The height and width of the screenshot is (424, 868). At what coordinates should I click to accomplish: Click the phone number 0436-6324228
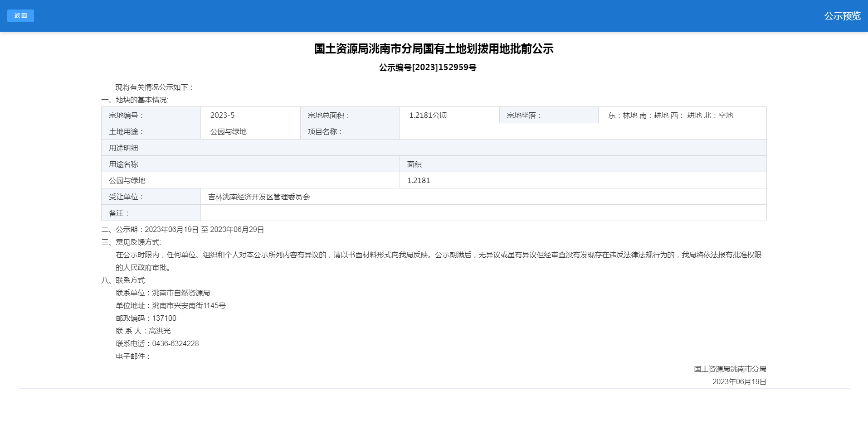176,343
